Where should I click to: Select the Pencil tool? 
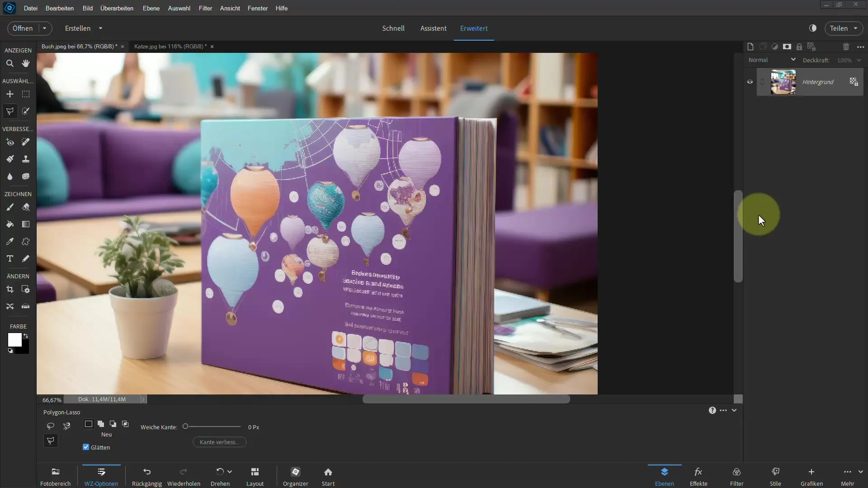click(x=26, y=258)
